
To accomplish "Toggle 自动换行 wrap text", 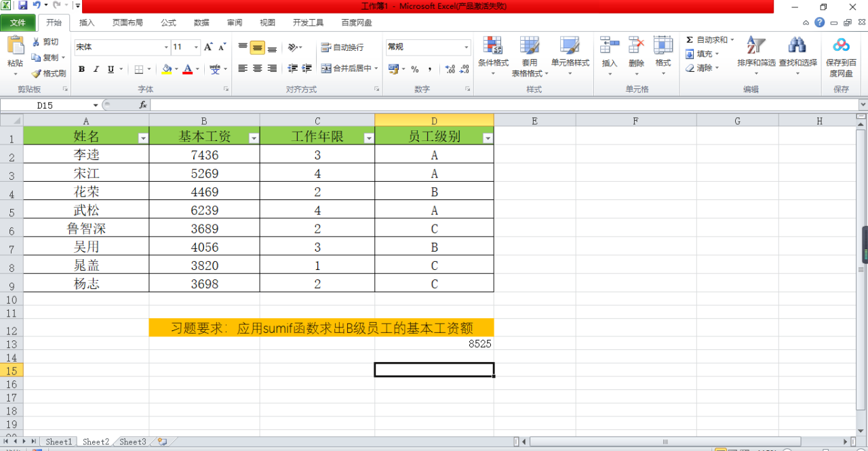I will click(342, 47).
